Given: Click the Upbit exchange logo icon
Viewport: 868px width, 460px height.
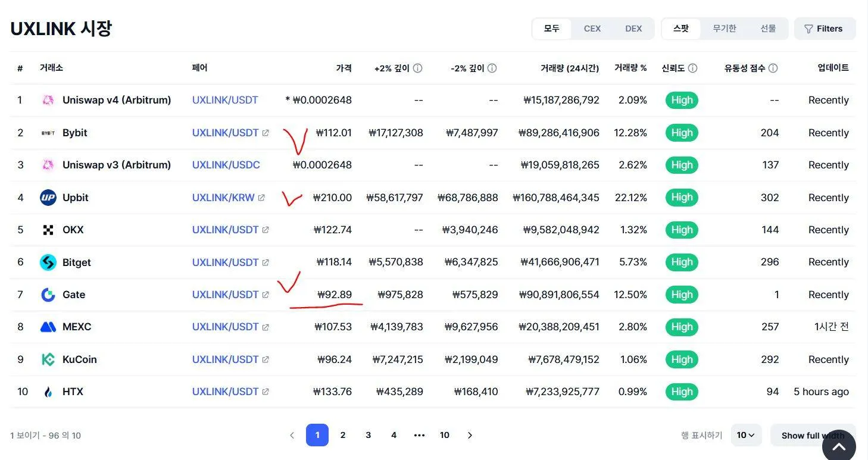Looking at the screenshot, I should click(x=48, y=198).
